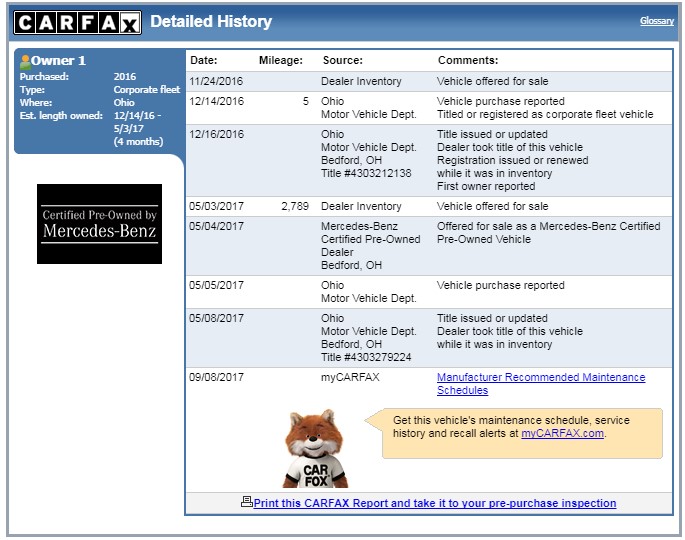
Task: Click the mileage value 2,789
Action: 295,206
